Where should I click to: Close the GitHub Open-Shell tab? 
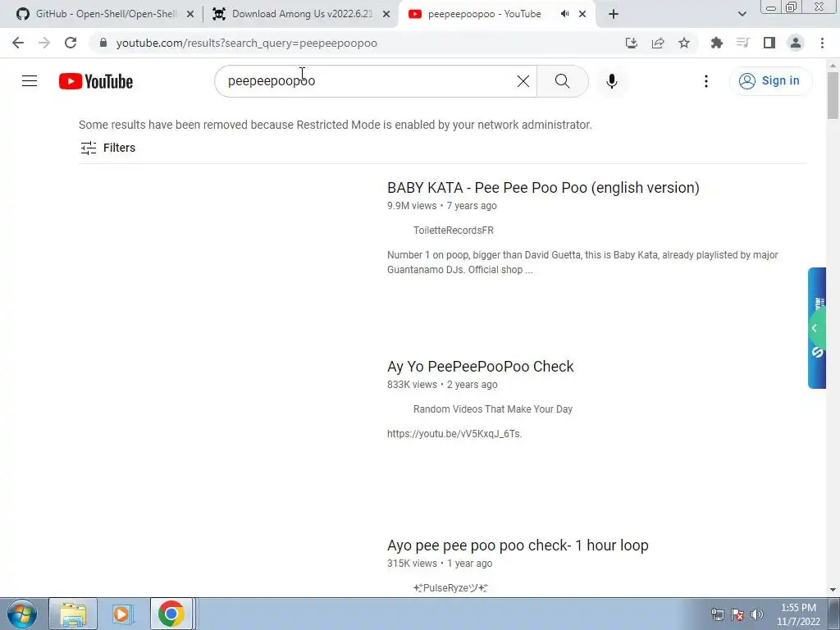[x=190, y=15]
